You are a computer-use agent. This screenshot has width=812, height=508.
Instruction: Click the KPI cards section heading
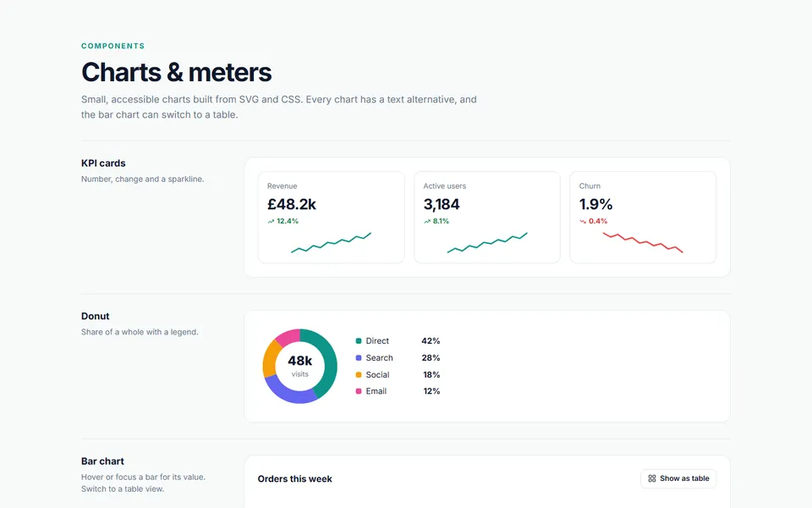(103, 163)
